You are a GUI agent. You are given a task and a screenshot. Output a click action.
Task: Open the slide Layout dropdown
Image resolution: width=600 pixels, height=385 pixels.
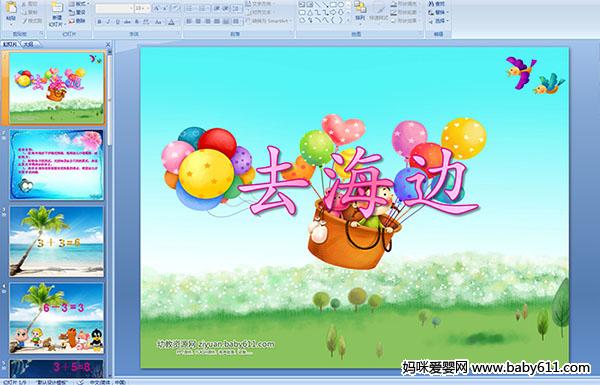(x=78, y=4)
